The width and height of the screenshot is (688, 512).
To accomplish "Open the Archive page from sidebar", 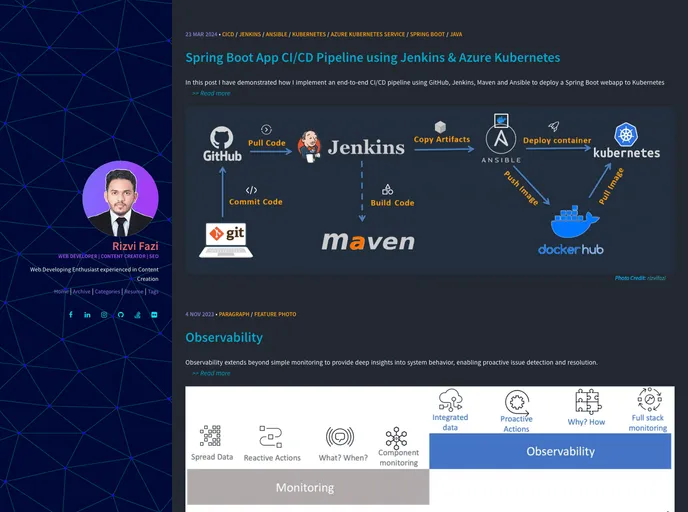I will coord(82,291).
